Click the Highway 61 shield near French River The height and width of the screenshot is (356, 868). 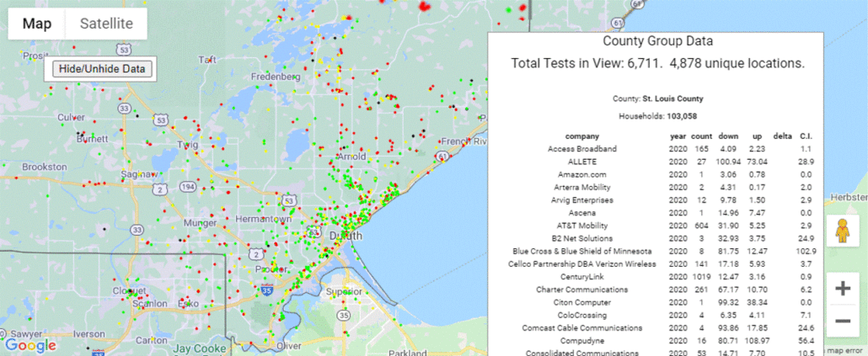[442, 158]
